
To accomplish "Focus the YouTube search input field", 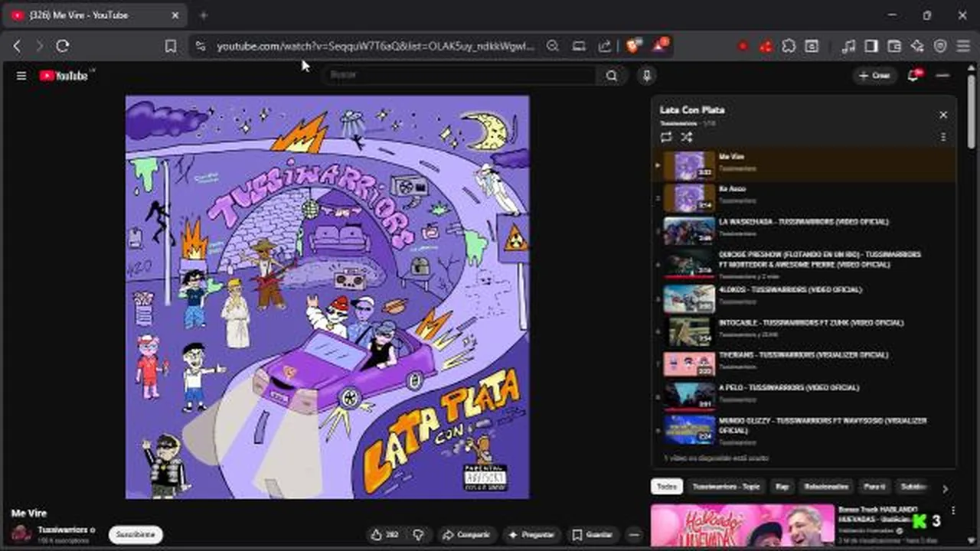I will tap(459, 75).
